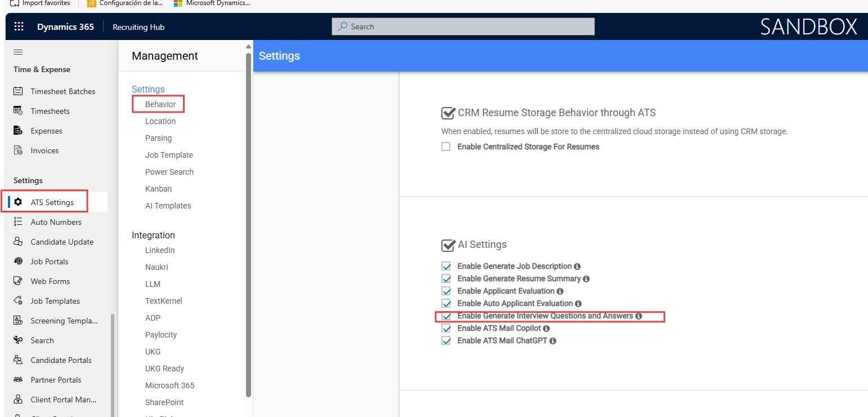The width and height of the screenshot is (868, 417).
Task: Collapse the site map hamburger menu
Action: [18, 52]
